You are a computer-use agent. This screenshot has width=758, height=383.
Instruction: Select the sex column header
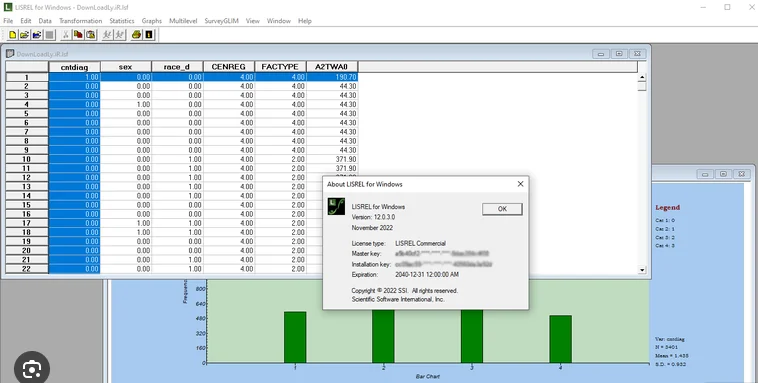pyautogui.click(x=126, y=67)
